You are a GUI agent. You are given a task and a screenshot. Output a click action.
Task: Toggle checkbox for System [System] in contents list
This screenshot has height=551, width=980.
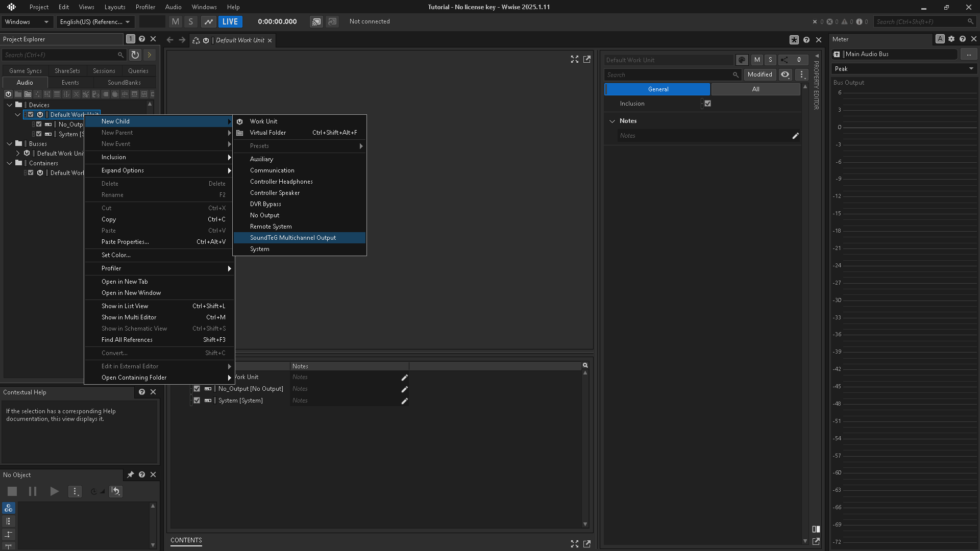coord(197,400)
